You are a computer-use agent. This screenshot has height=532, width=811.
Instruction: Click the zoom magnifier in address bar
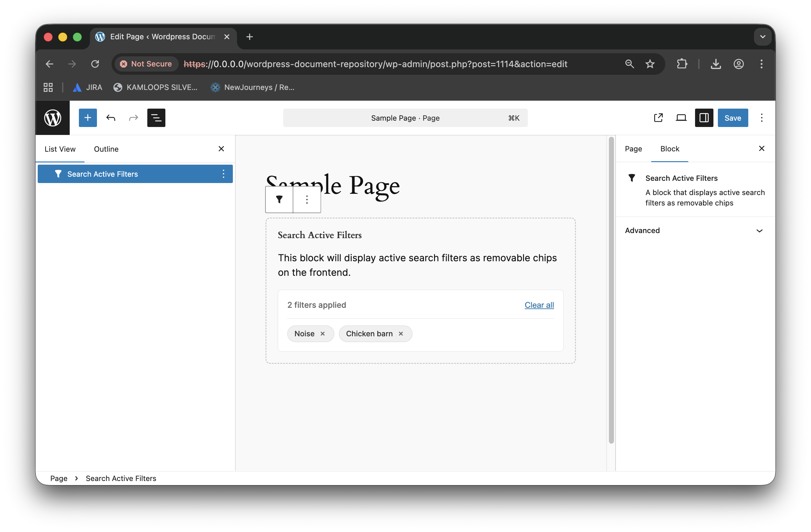[x=629, y=64]
